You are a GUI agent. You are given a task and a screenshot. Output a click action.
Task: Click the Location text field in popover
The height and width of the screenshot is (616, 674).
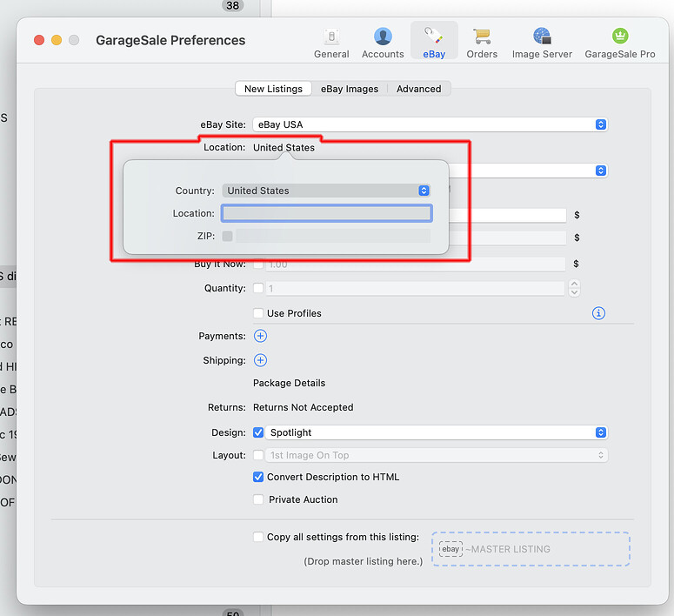(327, 213)
